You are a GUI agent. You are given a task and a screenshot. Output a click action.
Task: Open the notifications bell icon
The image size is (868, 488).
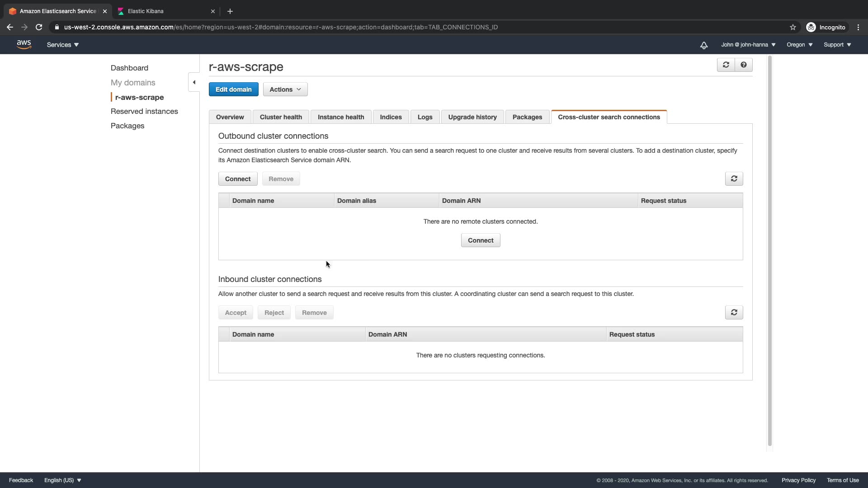coord(704,45)
